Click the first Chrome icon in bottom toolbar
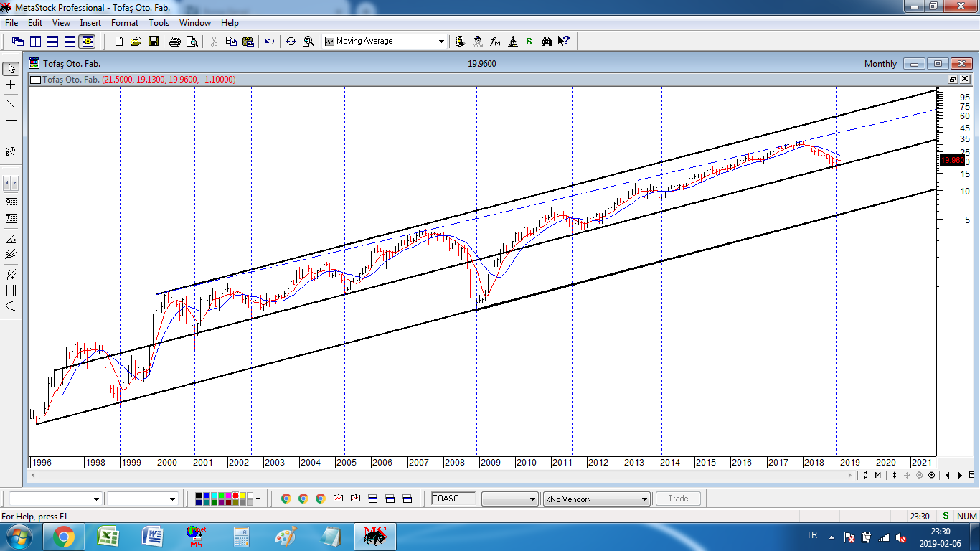 tap(286, 499)
